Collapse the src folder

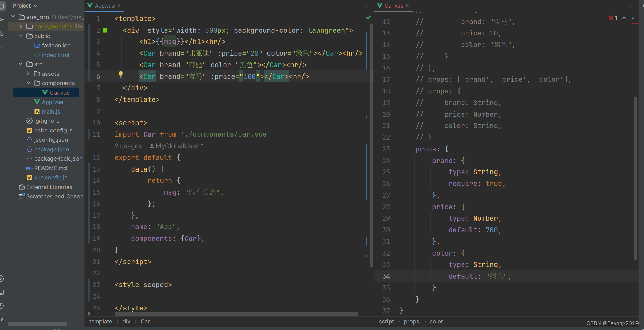click(21, 64)
